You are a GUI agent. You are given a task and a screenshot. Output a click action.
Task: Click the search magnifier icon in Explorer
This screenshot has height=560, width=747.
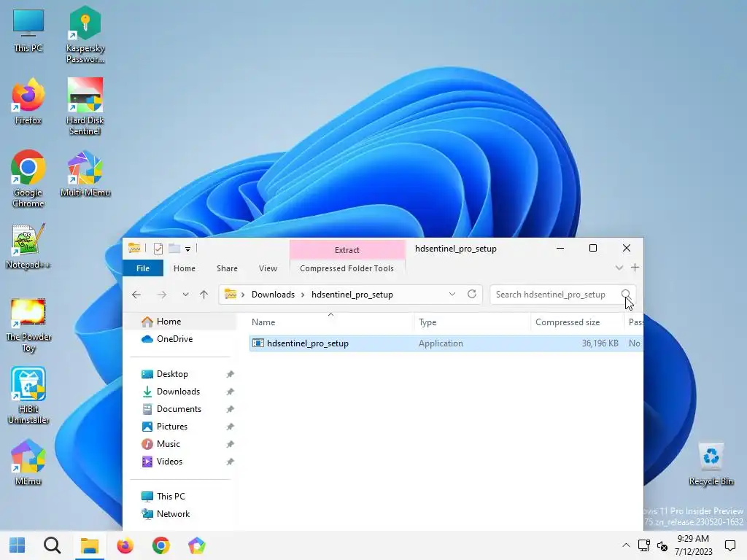(625, 294)
